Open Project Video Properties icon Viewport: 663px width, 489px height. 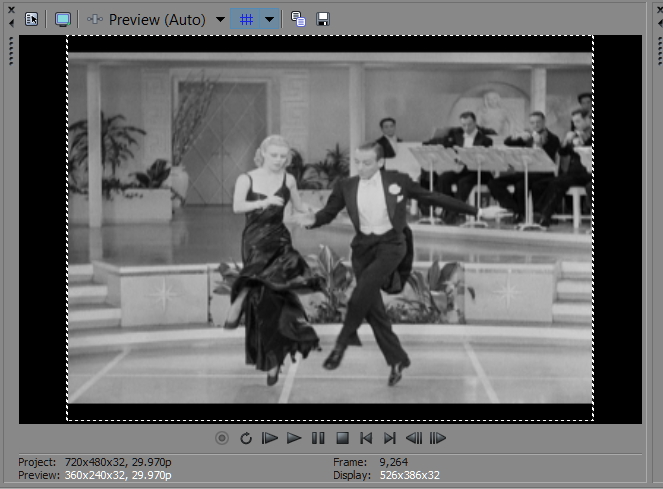click(32, 19)
